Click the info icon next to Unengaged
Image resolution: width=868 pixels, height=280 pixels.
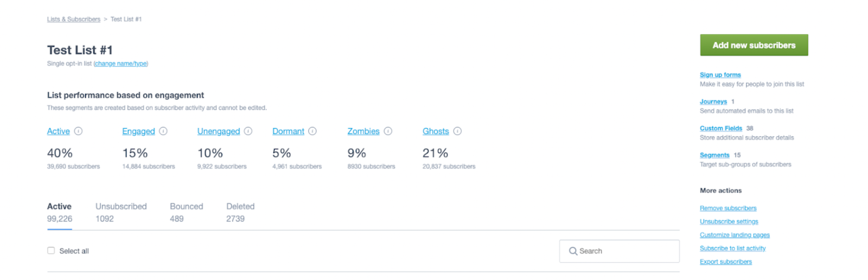point(248,131)
